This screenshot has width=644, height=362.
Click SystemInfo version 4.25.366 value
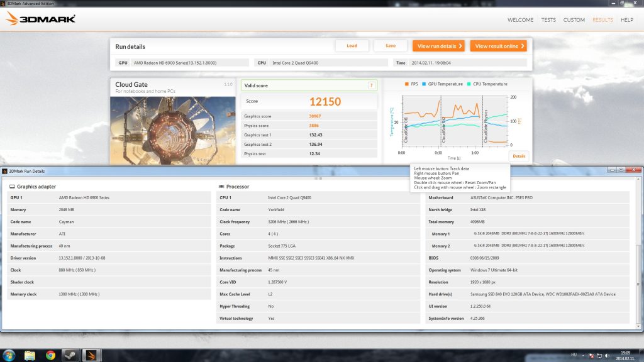click(477, 319)
